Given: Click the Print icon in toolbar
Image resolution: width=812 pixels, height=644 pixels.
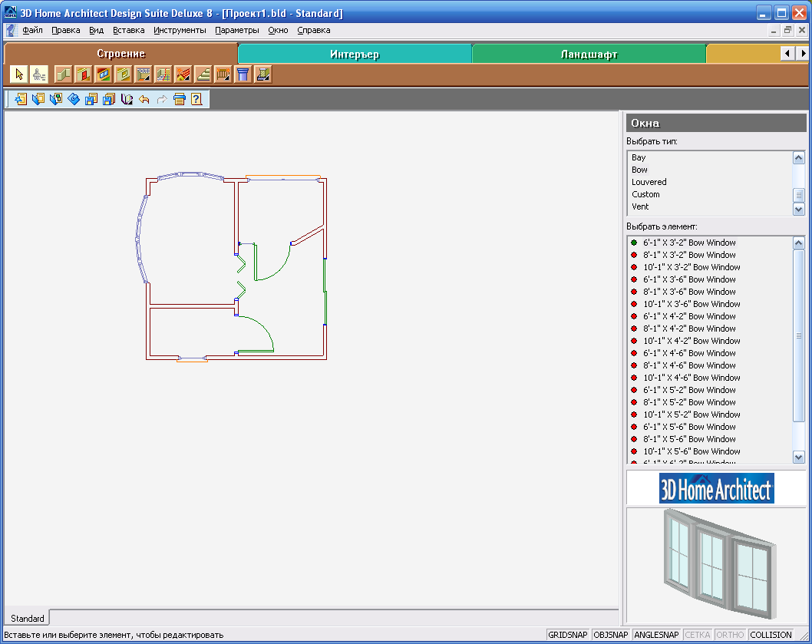Looking at the screenshot, I should tap(179, 99).
